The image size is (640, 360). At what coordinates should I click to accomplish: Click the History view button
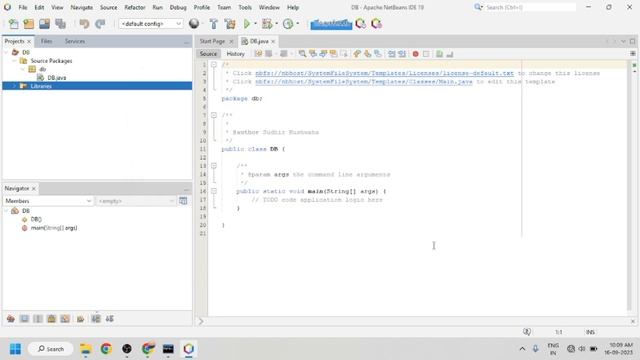(x=235, y=53)
